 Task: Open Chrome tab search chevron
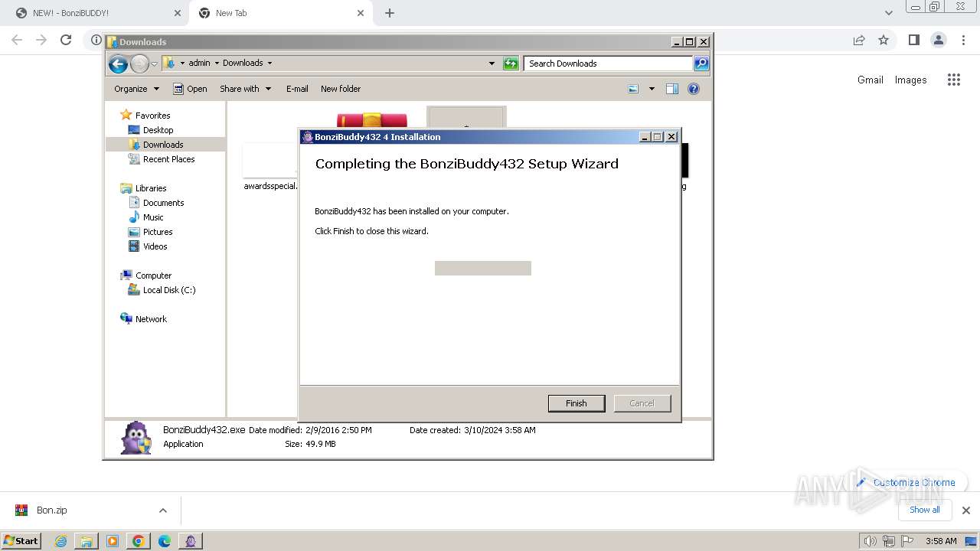click(889, 13)
